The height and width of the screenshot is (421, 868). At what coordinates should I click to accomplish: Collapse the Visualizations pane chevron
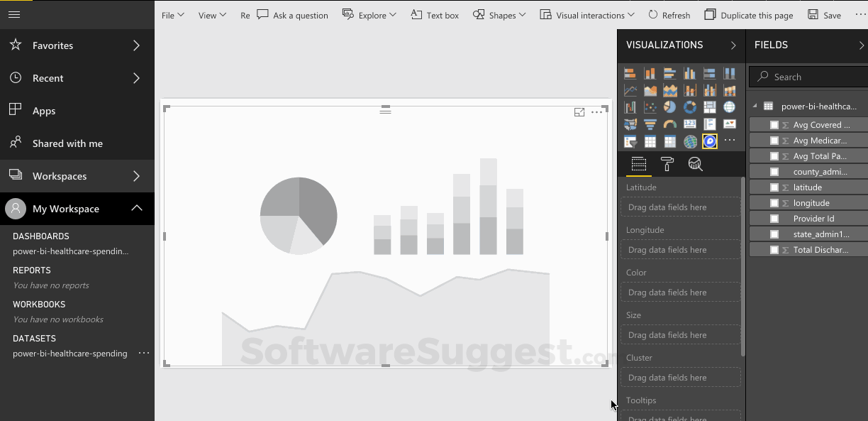(x=733, y=45)
